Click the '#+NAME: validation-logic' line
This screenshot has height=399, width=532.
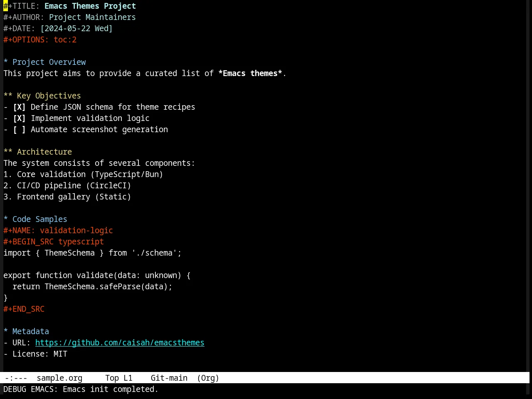click(x=58, y=230)
